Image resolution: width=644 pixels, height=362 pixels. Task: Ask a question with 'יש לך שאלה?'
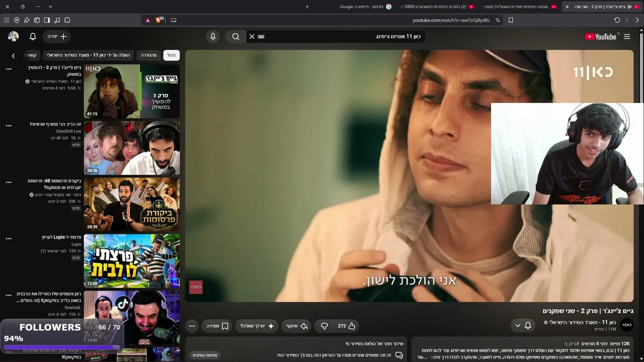point(257,326)
